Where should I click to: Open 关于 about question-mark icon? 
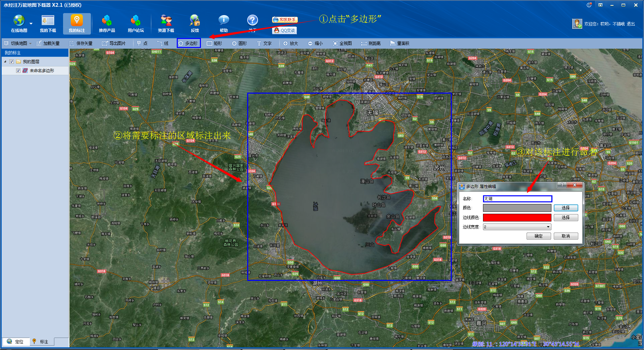click(253, 24)
